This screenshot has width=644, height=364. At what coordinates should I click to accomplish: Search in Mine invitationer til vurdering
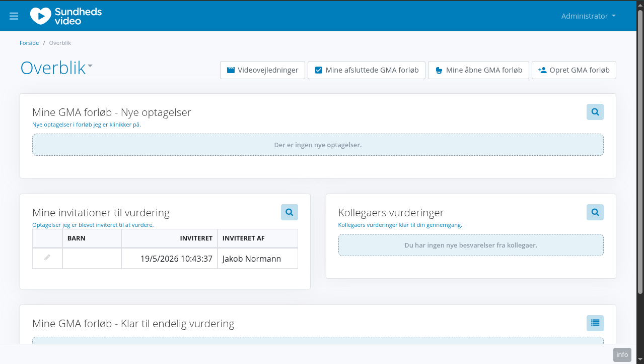[x=289, y=212]
